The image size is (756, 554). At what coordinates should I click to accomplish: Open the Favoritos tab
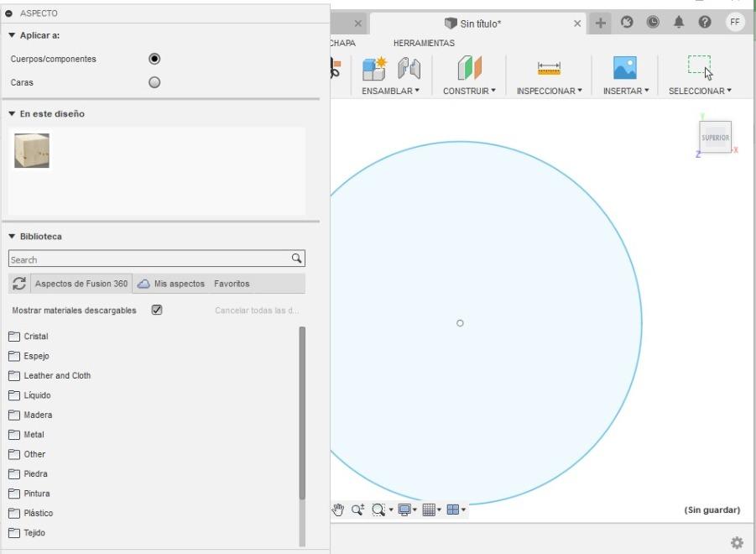[232, 284]
